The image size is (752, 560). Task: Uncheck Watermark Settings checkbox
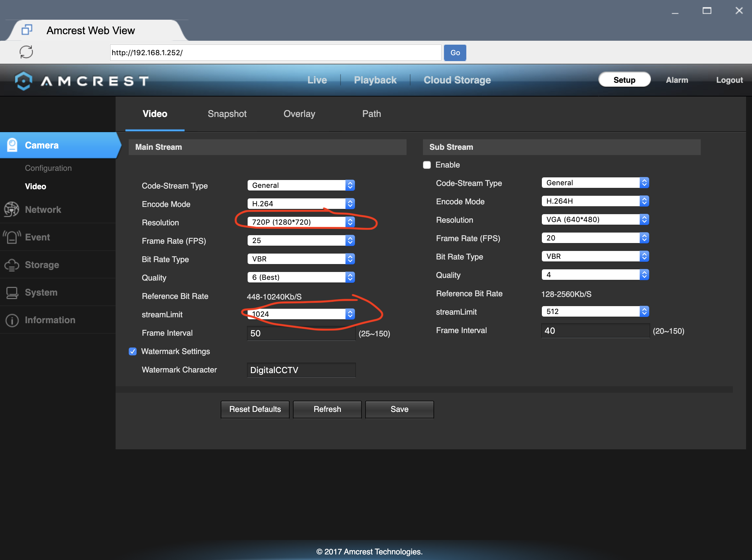click(133, 351)
